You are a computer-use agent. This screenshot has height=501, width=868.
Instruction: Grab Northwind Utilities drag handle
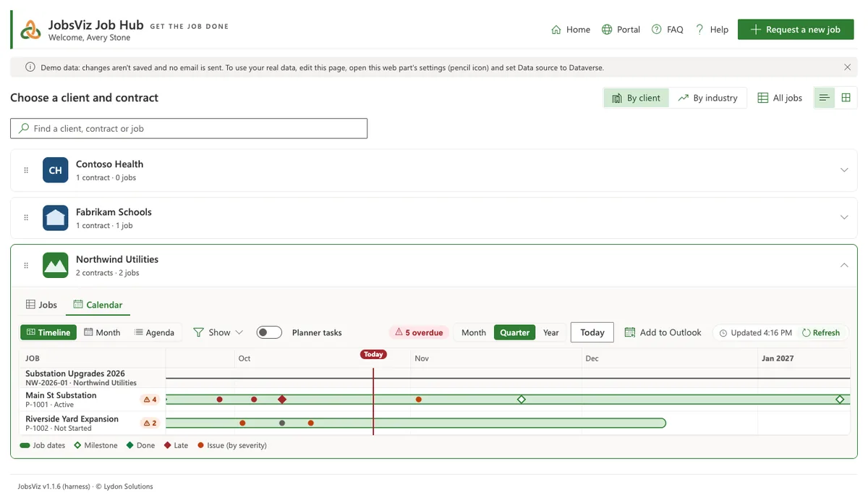coord(26,266)
